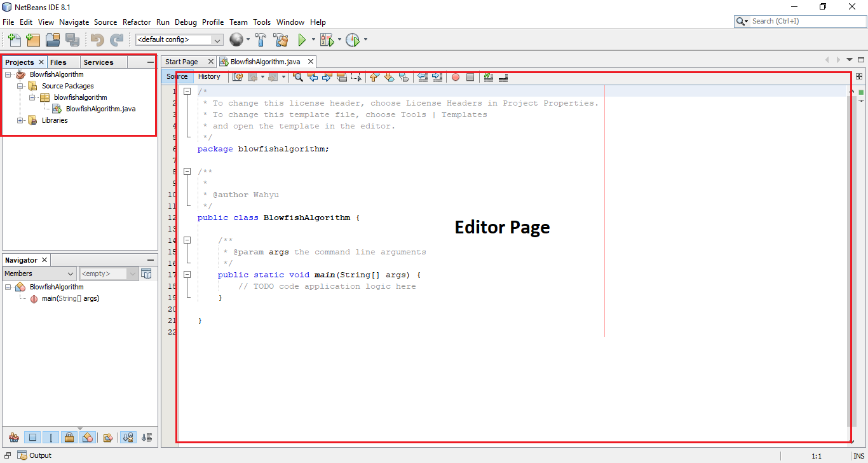Click the Save All disks icon
The height and width of the screenshot is (463, 868).
tap(72, 40)
